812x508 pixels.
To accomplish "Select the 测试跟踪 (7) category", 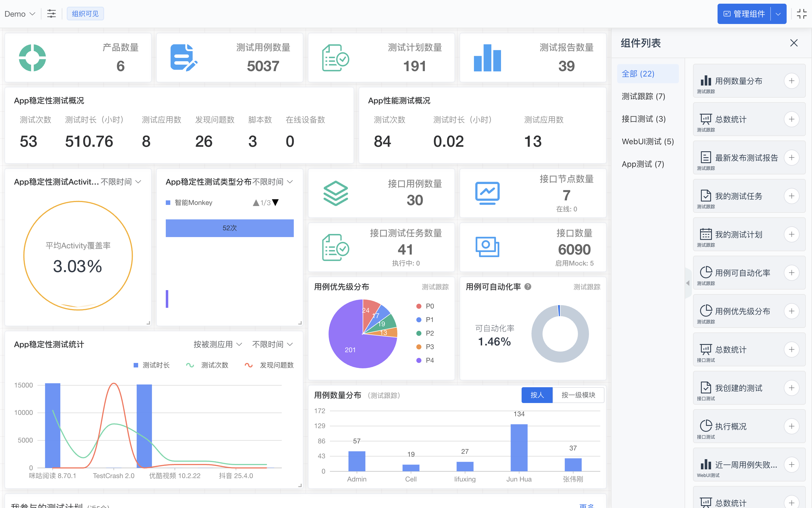I will tap(648, 97).
